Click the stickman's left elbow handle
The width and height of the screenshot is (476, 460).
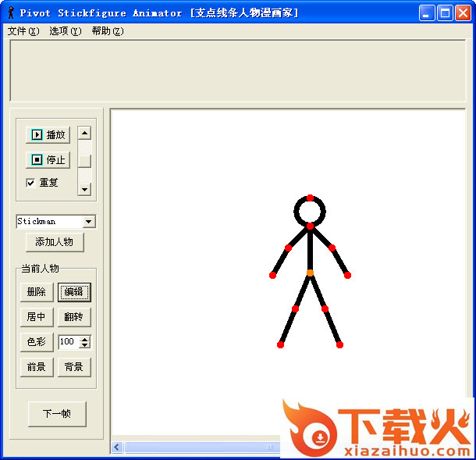[289, 248]
